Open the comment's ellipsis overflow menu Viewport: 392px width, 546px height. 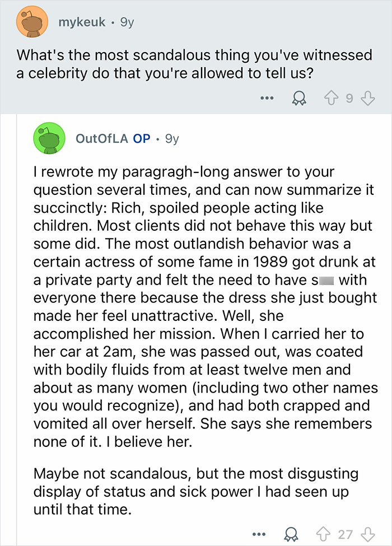258,534
